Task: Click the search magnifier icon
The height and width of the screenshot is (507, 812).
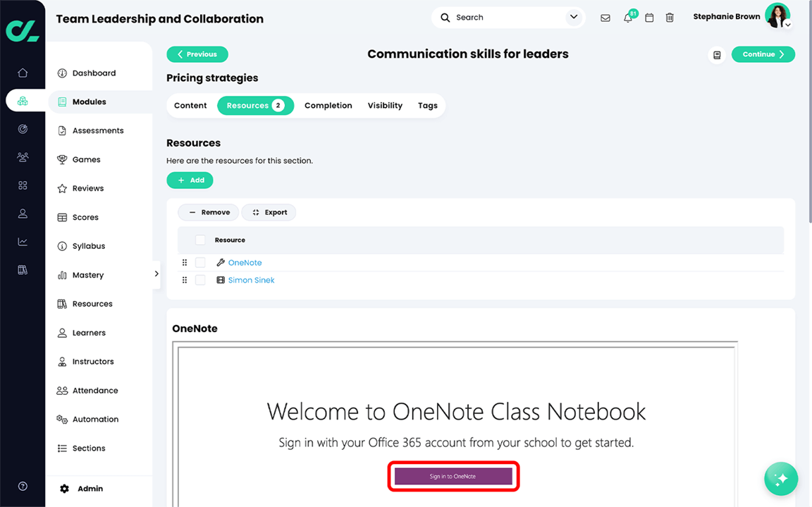Action: tap(445, 18)
